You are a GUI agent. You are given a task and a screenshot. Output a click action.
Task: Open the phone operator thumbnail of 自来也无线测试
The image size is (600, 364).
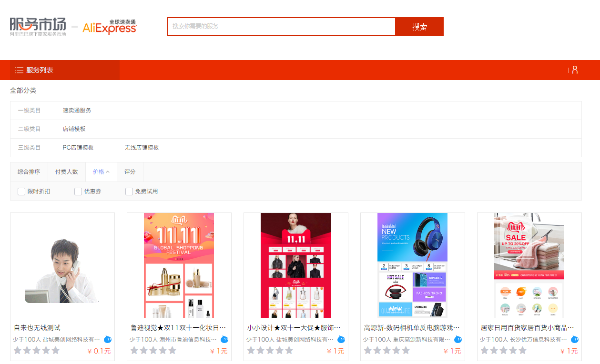coord(62,265)
